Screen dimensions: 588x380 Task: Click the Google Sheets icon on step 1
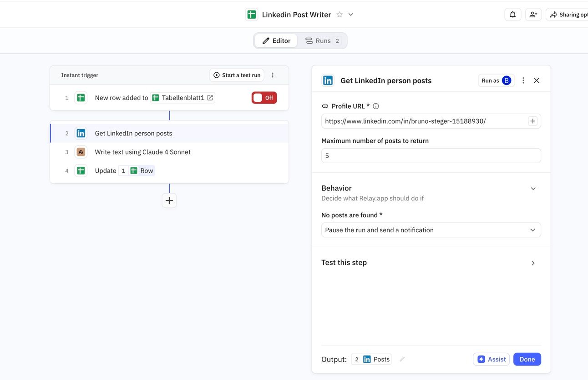tap(81, 98)
